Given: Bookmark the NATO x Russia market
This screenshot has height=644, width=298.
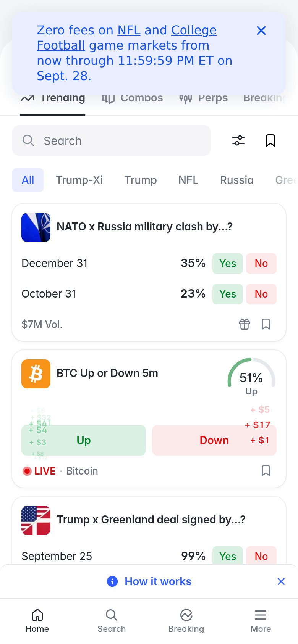Looking at the screenshot, I should click(x=266, y=324).
